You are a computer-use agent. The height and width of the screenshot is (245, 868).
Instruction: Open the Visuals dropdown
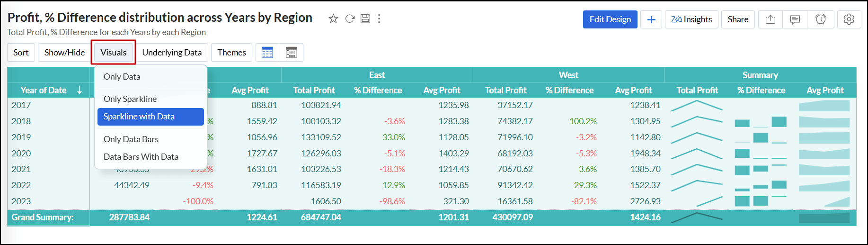[114, 53]
